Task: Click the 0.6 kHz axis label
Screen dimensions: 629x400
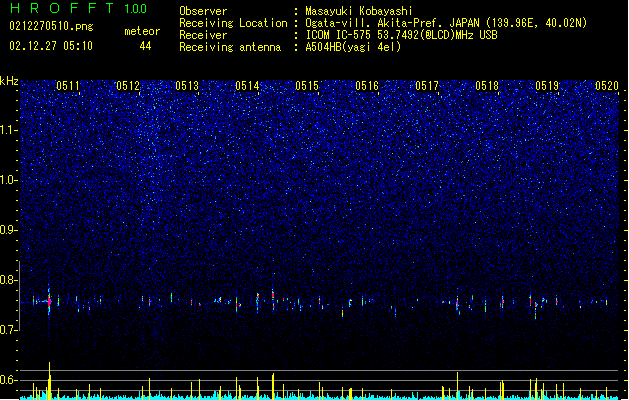Action: point(8,380)
